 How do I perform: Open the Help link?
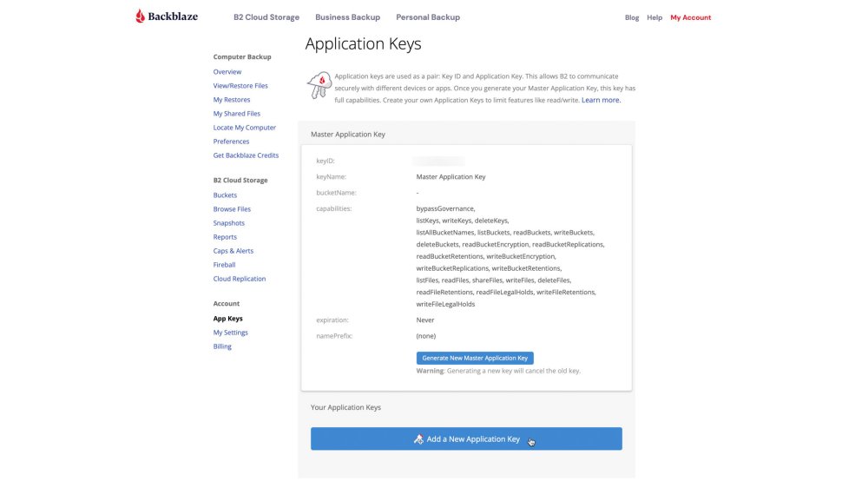point(654,17)
